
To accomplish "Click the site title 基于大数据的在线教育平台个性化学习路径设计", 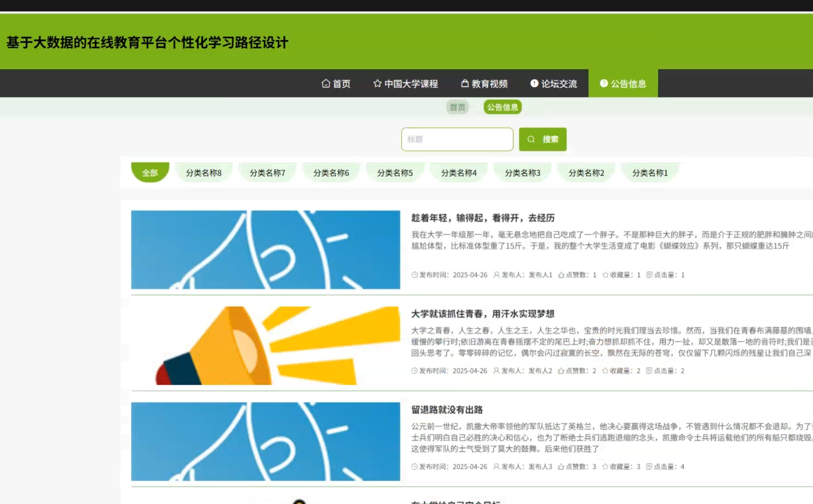I will point(148,42).
